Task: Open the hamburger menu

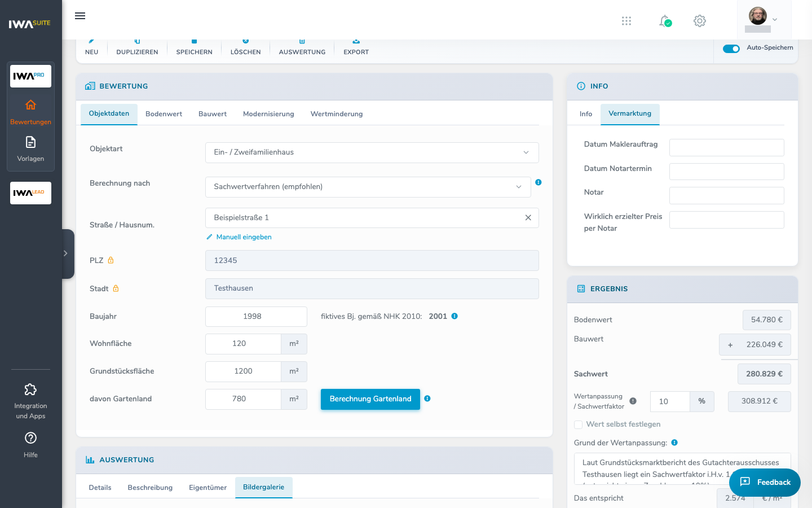Action: 80,16
